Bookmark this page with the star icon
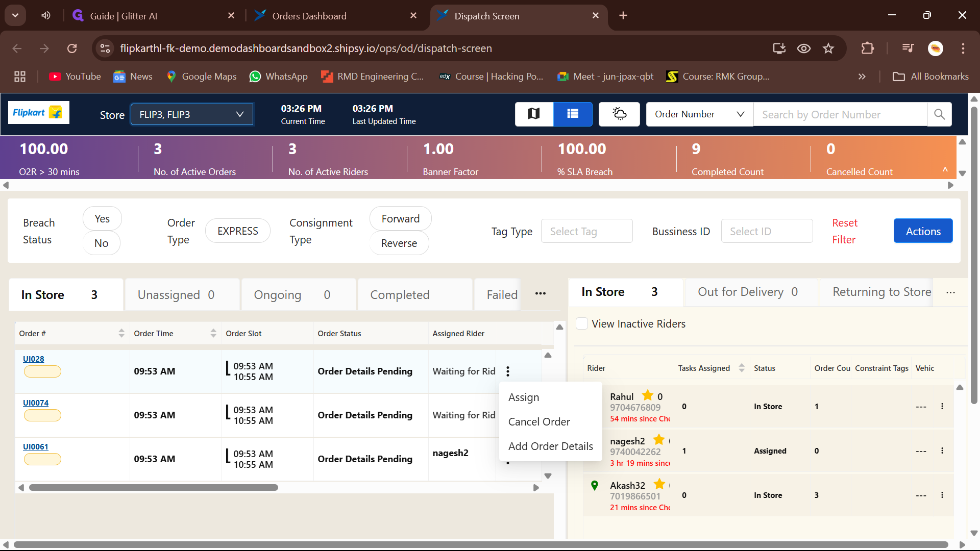 [828, 48]
